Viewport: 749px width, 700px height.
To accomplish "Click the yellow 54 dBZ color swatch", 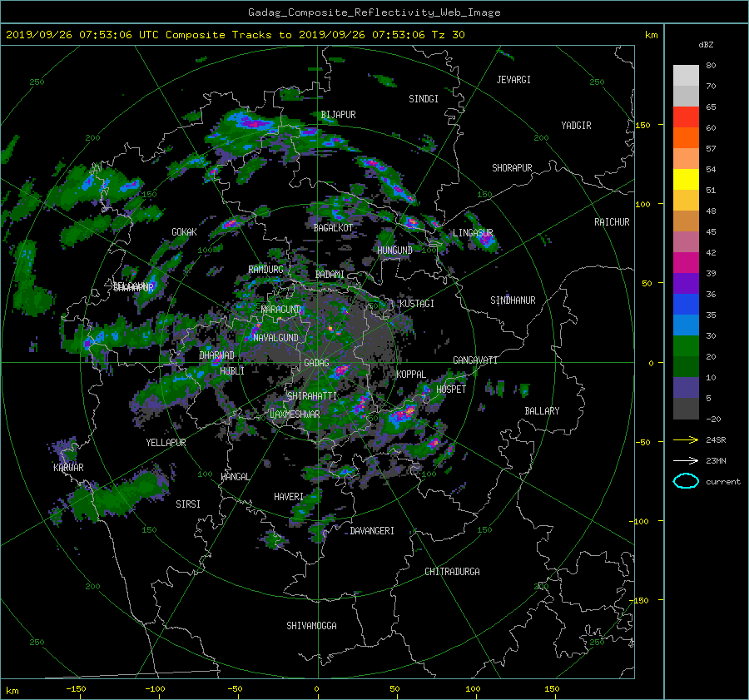I will [x=686, y=179].
